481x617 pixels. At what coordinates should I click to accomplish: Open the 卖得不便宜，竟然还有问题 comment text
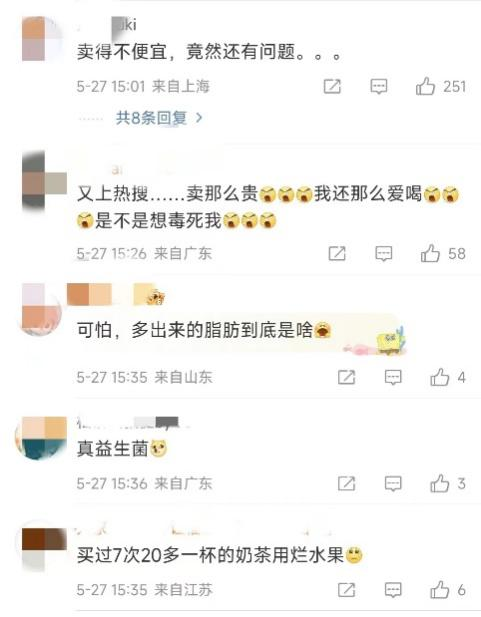tap(209, 52)
